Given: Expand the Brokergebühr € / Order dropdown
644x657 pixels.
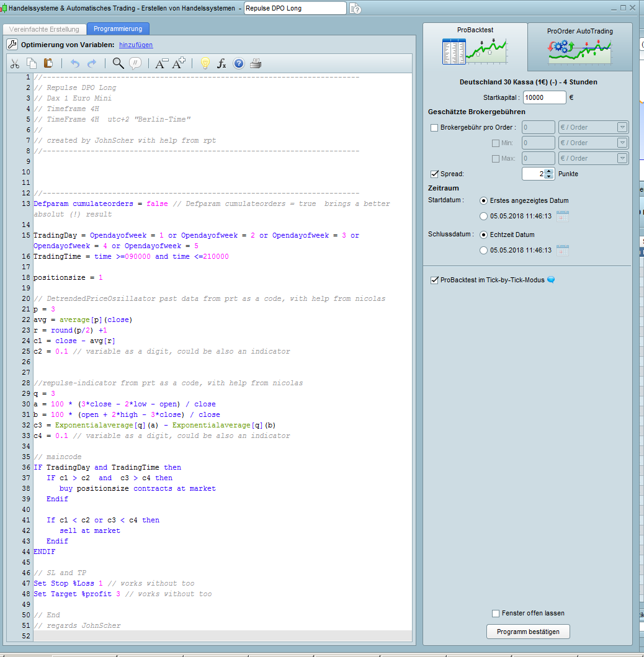Looking at the screenshot, I should (622, 128).
